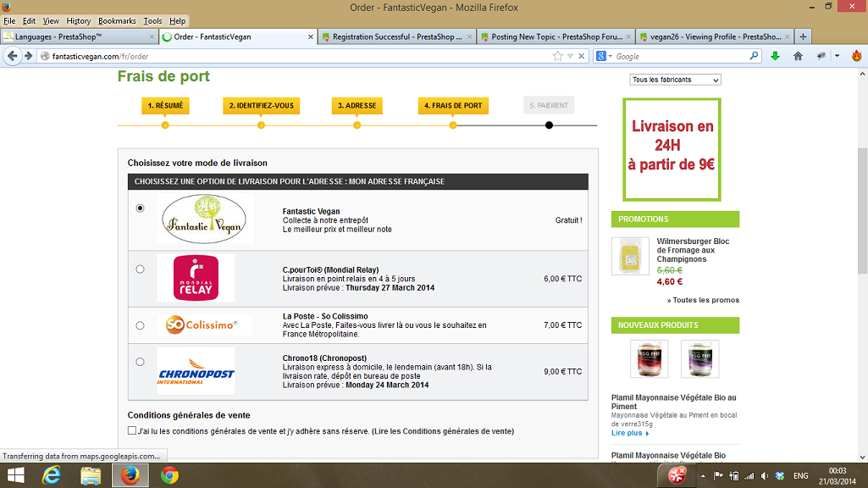Switch to Languages - PrestaShop tab

(x=79, y=36)
